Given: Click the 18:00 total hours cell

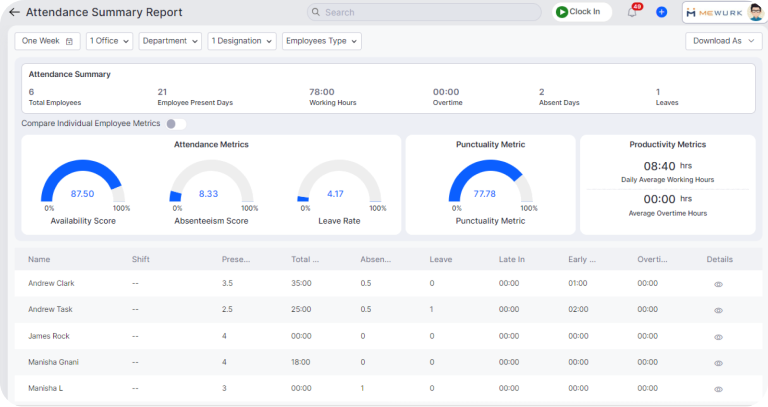Looking at the screenshot, I should (x=301, y=362).
